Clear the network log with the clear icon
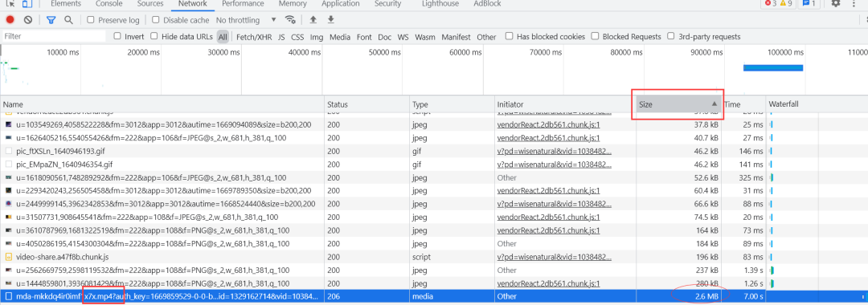 point(28,20)
